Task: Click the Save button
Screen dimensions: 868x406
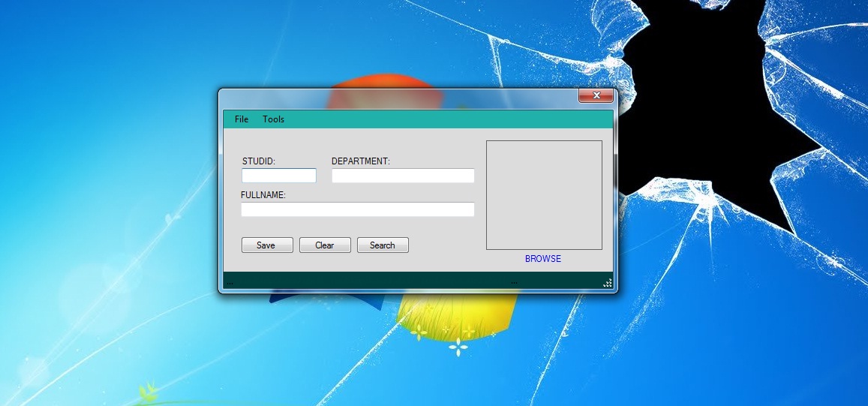Action: coord(267,245)
